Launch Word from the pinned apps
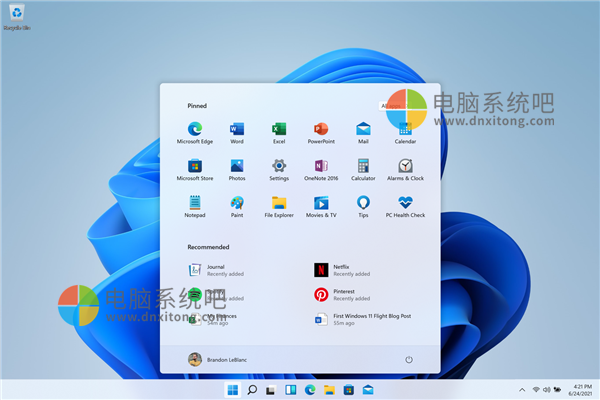This screenshot has width=600, height=400. pyautogui.click(x=237, y=132)
